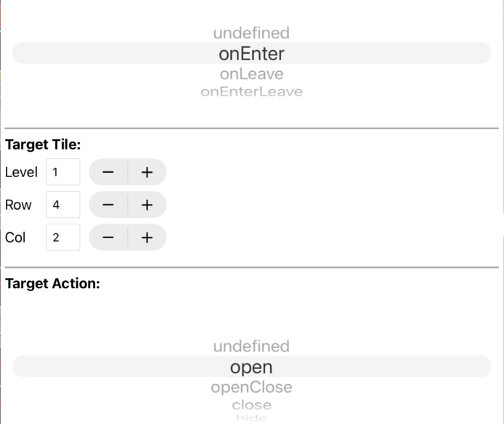The width and height of the screenshot is (504, 424).
Task: Click the Target Tile heading
Action: pos(43,144)
